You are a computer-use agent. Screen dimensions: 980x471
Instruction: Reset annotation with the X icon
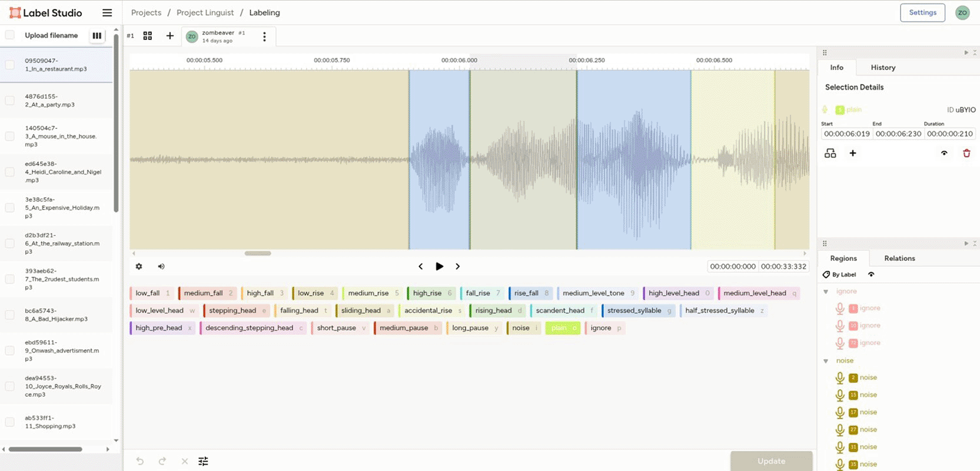pos(184,461)
